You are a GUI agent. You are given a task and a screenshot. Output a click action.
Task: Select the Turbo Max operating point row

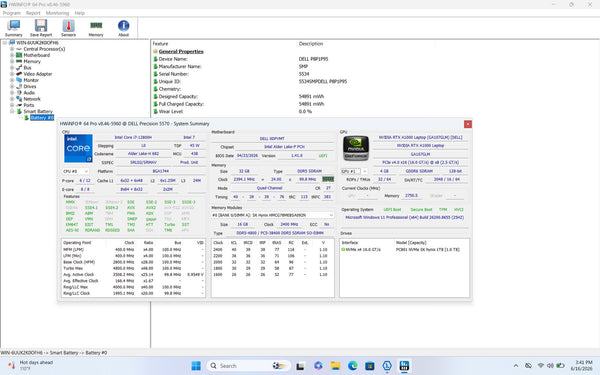[x=133, y=268]
